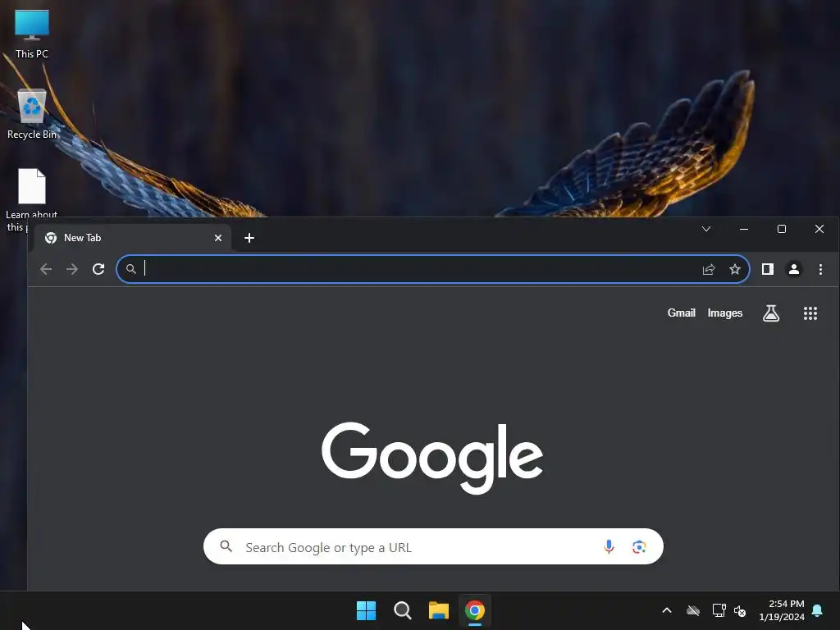Open the tab search dropdown chevron
The height and width of the screenshot is (630, 840).
(x=706, y=229)
